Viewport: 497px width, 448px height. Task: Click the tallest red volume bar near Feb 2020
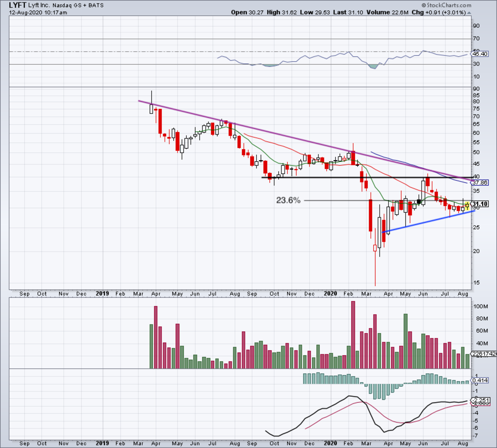pyautogui.click(x=353, y=335)
